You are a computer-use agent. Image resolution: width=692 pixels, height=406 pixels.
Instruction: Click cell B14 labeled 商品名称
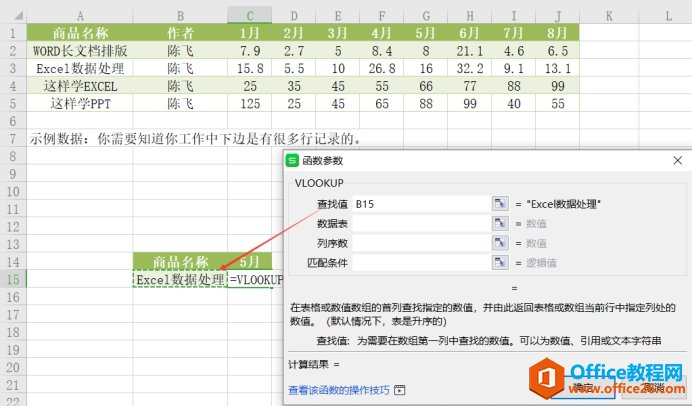(x=180, y=261)
